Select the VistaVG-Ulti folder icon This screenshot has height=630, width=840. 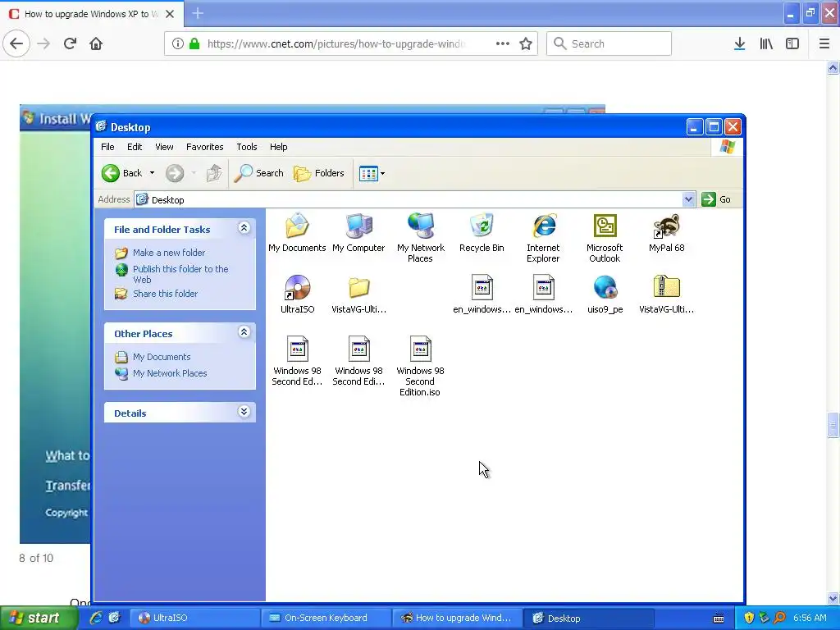click(x=359, y=294)
